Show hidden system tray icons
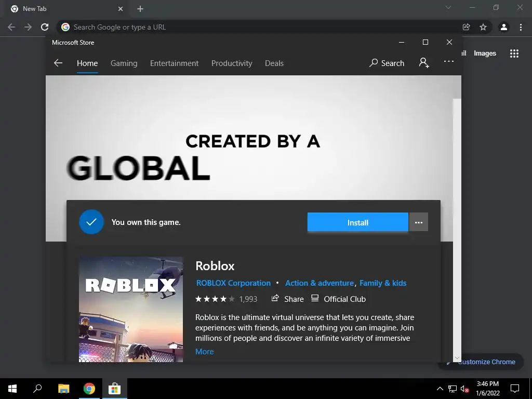The width and height of the screenshot is (532, 399). click(440, 389)
